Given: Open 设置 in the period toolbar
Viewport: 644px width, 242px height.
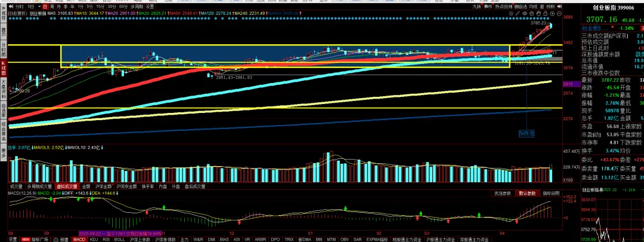Looking at the screenshot, I should coord(150,7).
